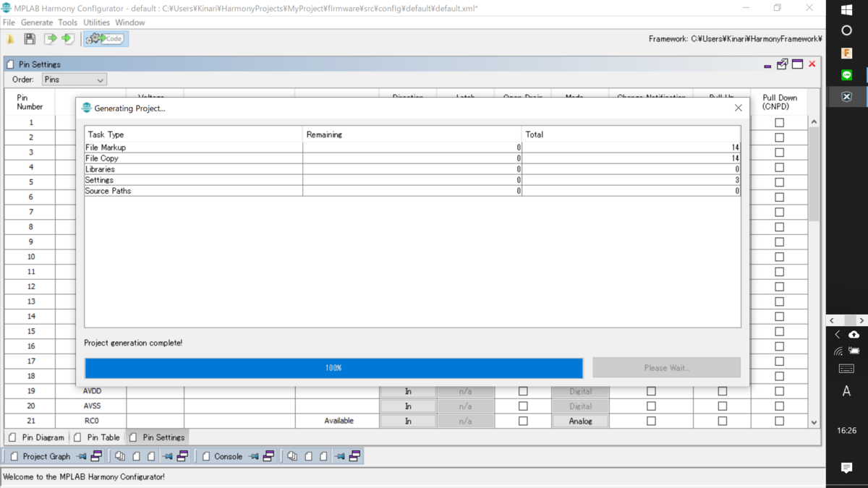
Task: Open the orange F app on taskbar
Action: [847, 53]
